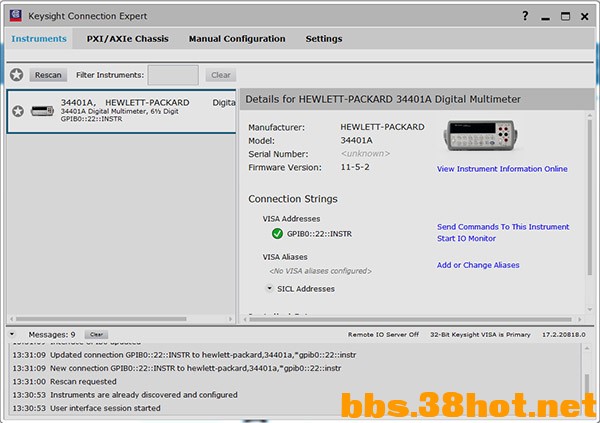Click the version number 17.2.20818.0

tap(564, 334)
